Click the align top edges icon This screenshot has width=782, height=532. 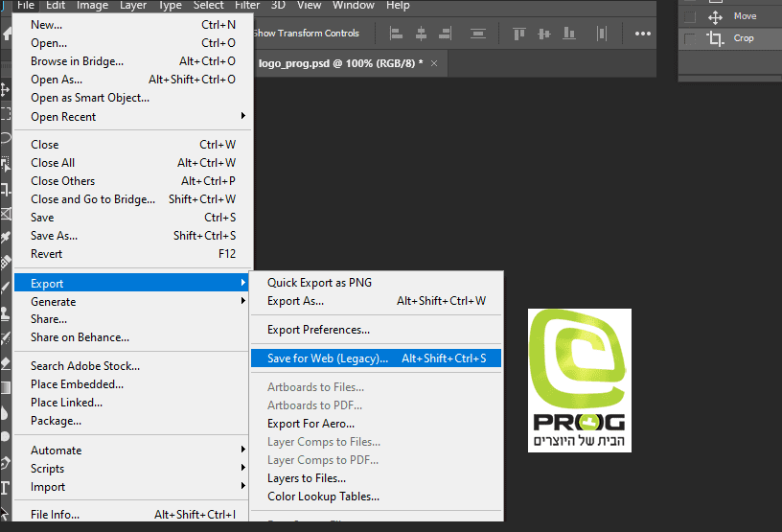[x=519, y=34]
